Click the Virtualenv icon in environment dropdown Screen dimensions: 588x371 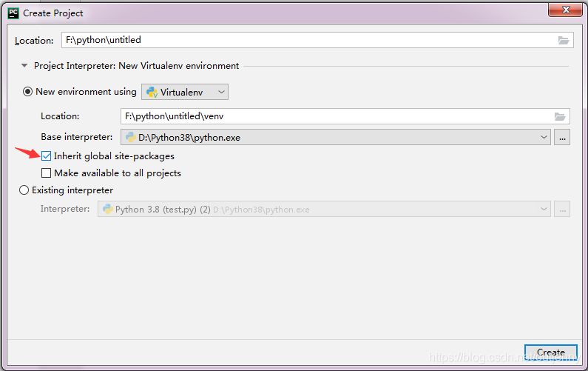pos(152,92)
